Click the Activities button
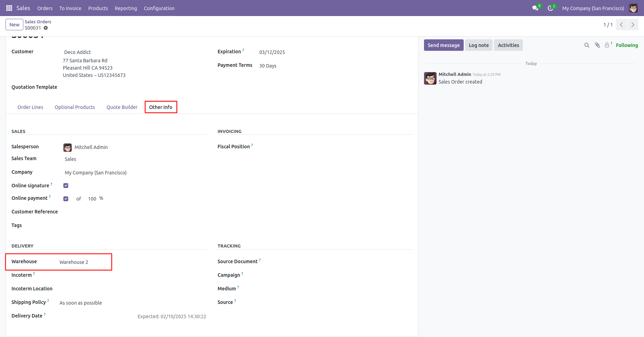 (508, 45)
